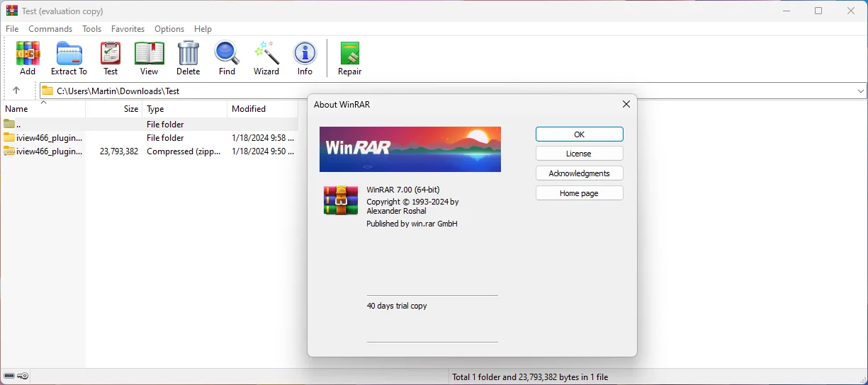Click the '1/18/2024 9:58' modified date
868x385 pixels.
point(263,138)
